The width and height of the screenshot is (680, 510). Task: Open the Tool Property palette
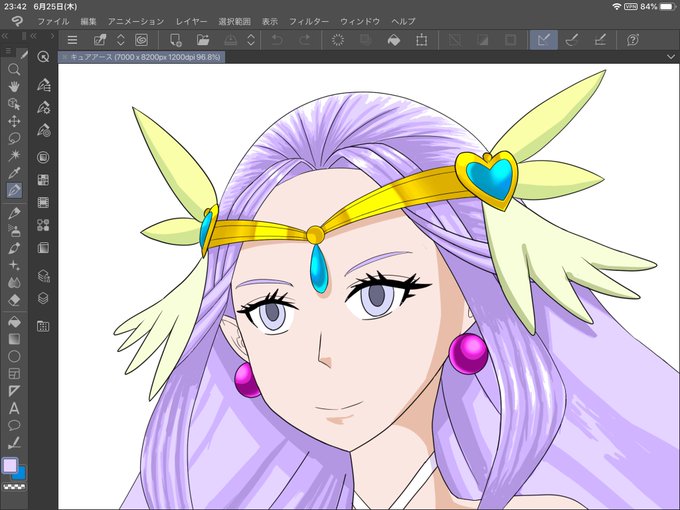tap(43, 108)
